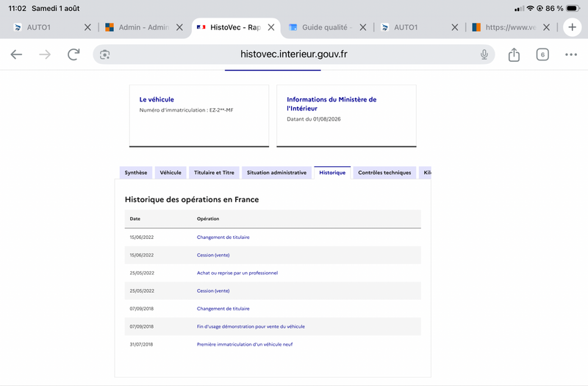Viewport: 588px width, 386px height.
Task: Open the Contrôles techniques tab
Action: click(x=384, y=173)
